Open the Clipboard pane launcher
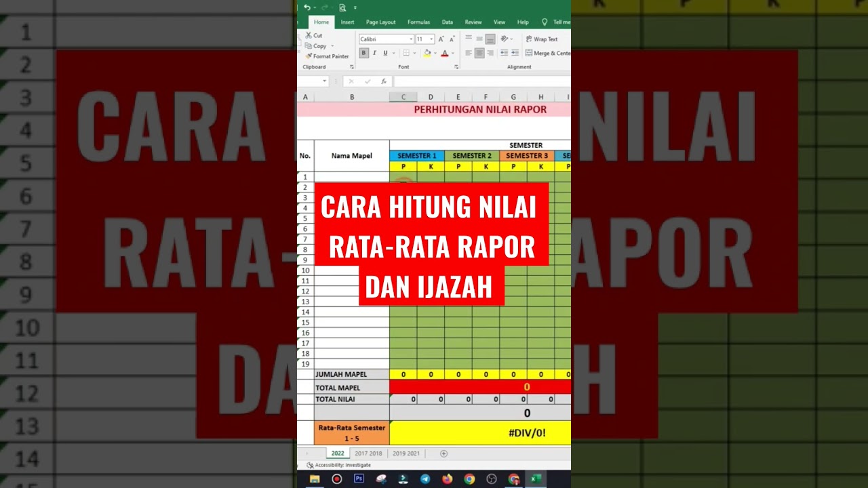868x488 pixels. point(352,67)
